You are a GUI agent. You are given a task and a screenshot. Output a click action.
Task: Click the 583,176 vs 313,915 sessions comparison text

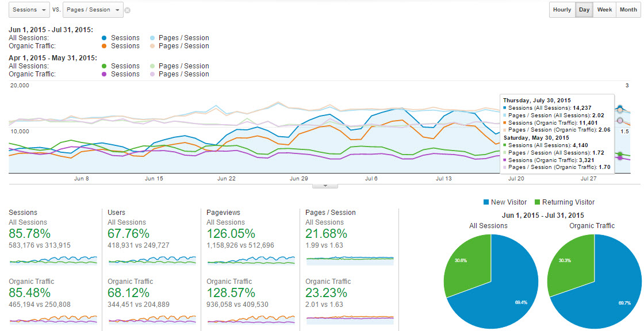coord(40,245)
